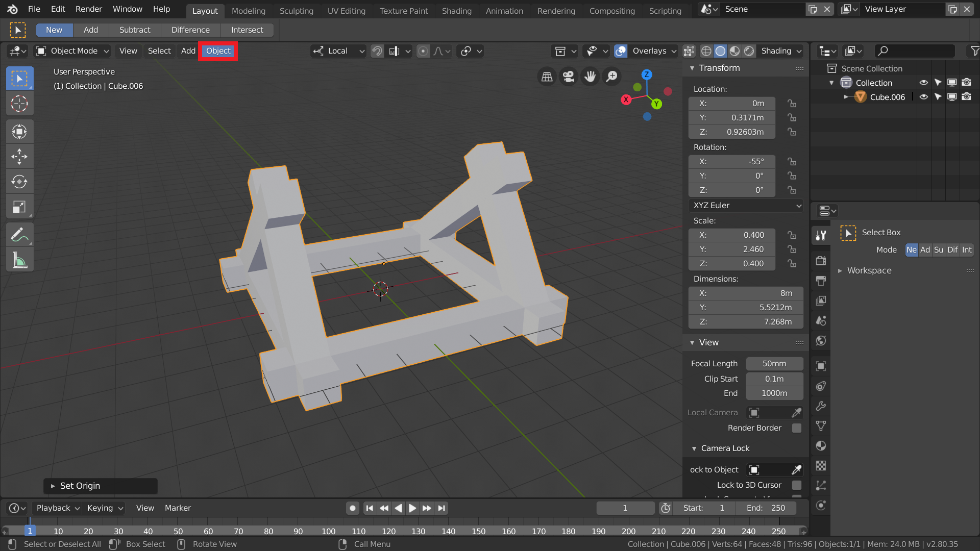Select the Annotate pencil tool
980x551 pixels.
click(x=19, y=235)
